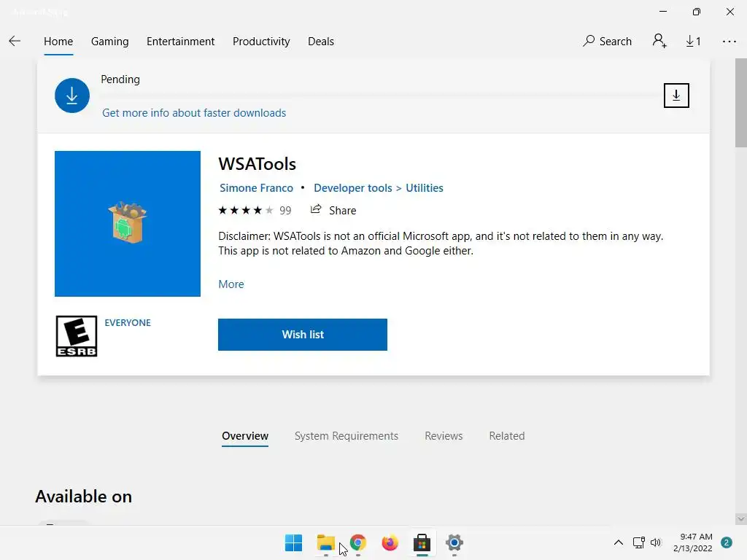Open File Explorer from the taskbar

[x=326, y=542]
